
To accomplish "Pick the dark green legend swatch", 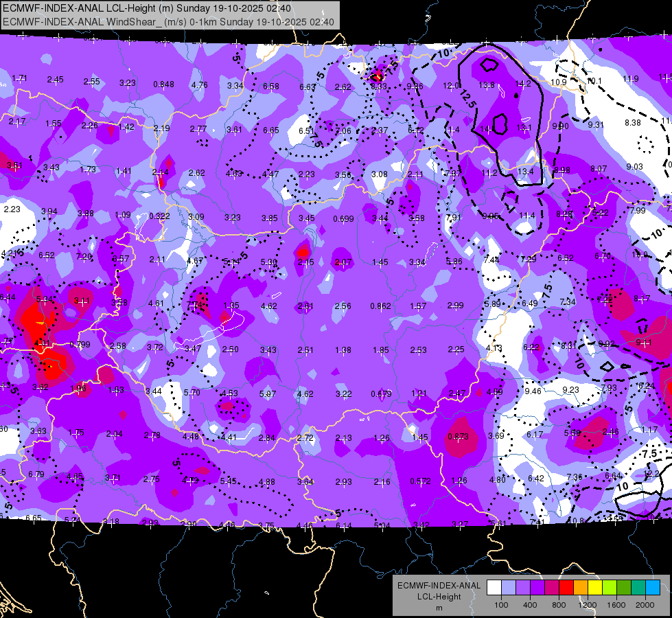I will tap(624, 588).
